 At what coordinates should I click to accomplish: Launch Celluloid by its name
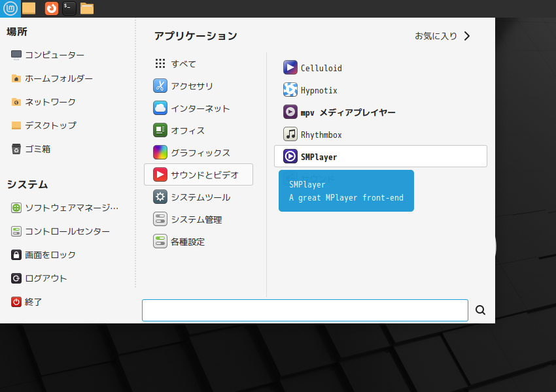(x=321, y=68)
